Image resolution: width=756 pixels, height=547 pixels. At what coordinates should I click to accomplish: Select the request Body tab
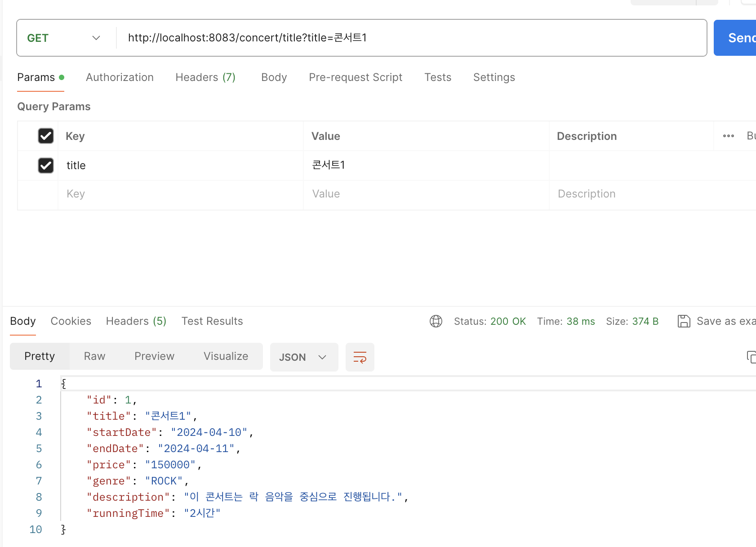274,77
